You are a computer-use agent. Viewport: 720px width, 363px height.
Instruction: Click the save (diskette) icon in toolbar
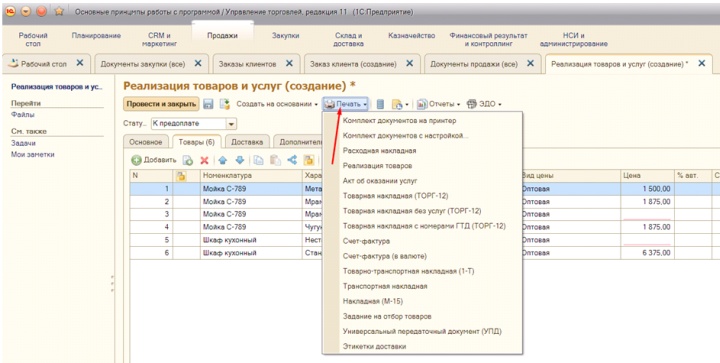[x=208, y=104]
